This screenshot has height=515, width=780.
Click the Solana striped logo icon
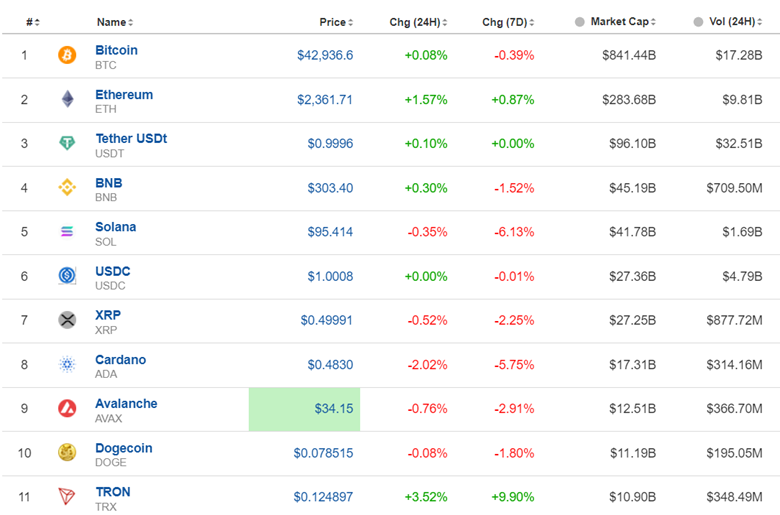[x=67, y=232]
